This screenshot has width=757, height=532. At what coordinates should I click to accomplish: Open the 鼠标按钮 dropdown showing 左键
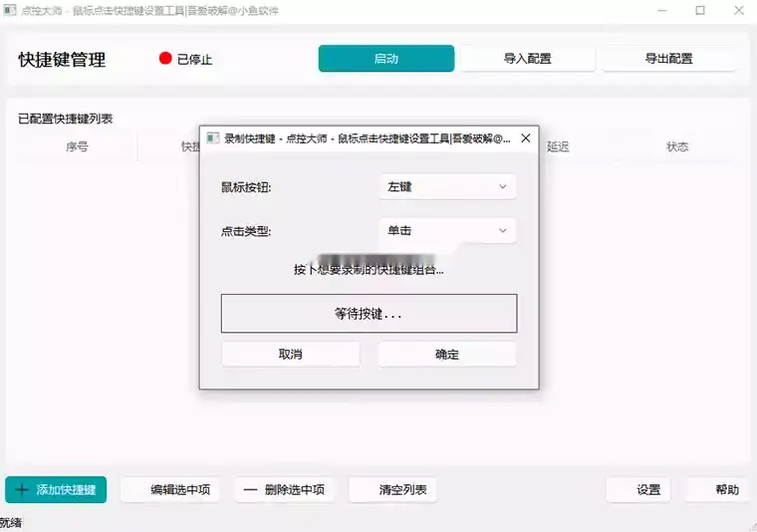(447, 186)
